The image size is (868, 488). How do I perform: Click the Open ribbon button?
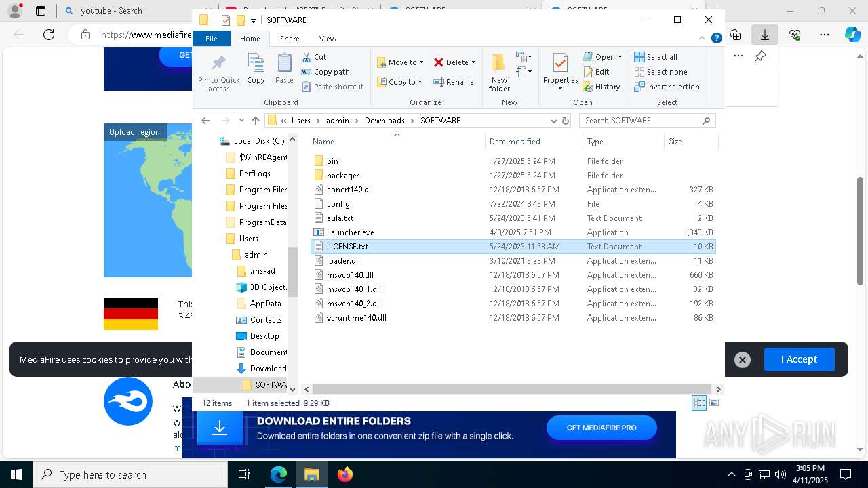coord(603,57)
